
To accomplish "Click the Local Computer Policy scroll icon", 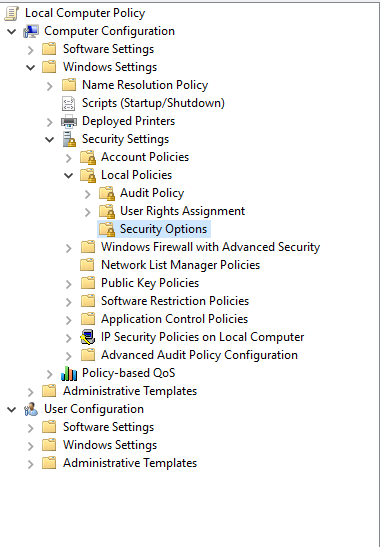I will (11, 13).
